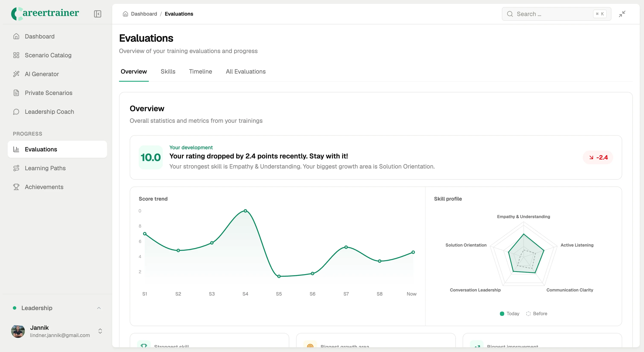This screenshot has width=644, height=352.
Task: Click the Your development label
Action: tap(191, 148)
